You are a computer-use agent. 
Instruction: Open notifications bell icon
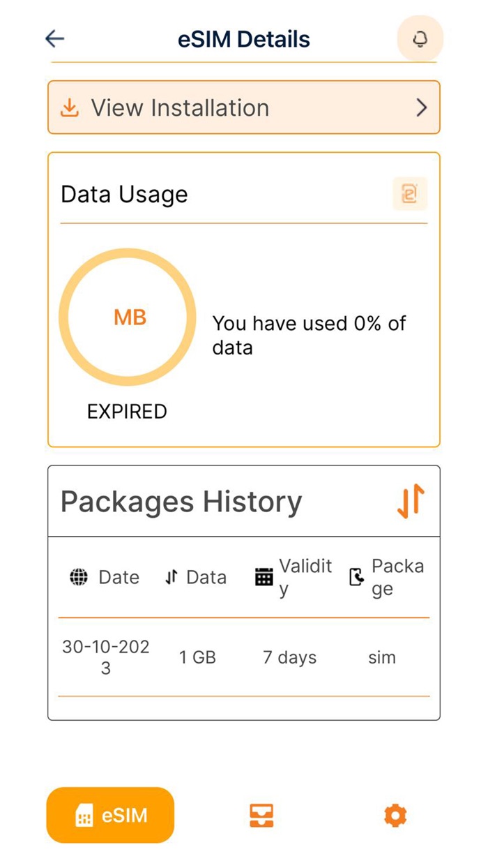click(420, 38)
